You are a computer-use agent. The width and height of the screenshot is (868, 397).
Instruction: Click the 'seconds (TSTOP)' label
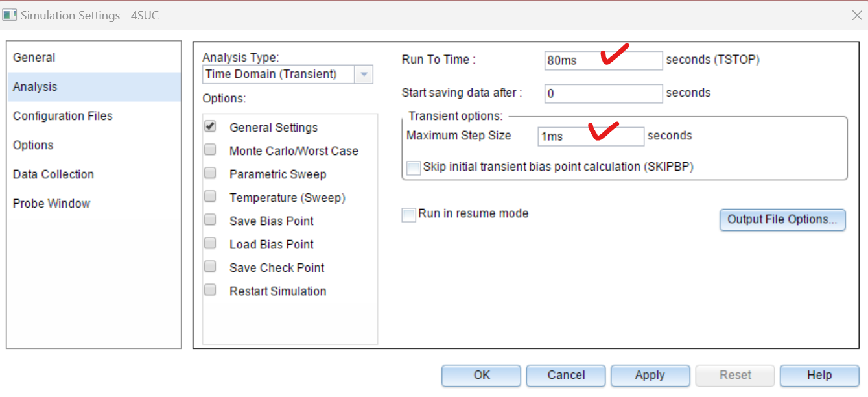713,60
